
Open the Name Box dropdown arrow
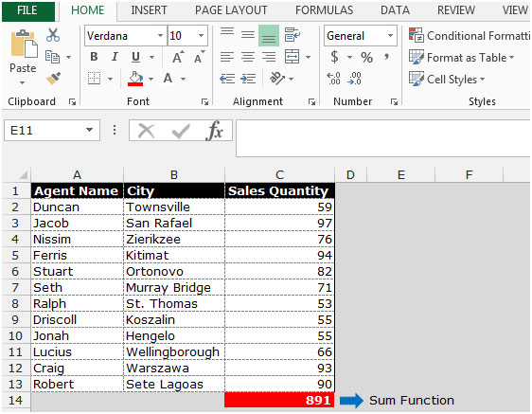(89, 130)
